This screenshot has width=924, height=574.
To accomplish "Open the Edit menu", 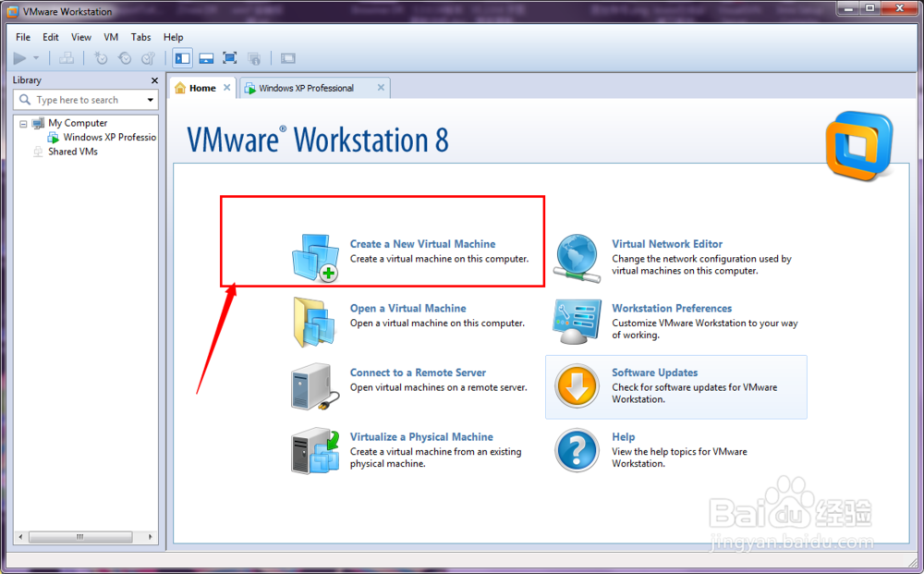I will (51, 37).
